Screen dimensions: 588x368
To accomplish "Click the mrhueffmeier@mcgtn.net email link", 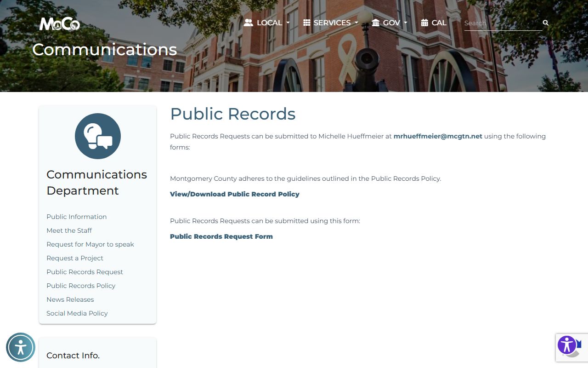I will (x=438, y=136).
